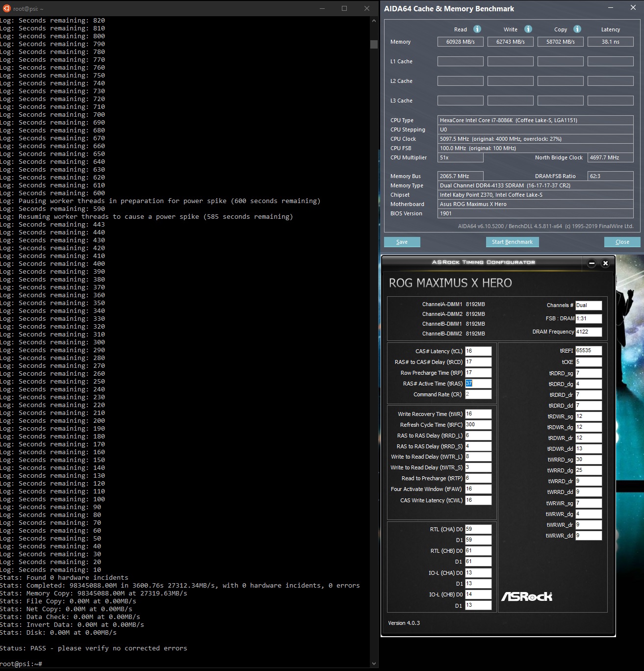This screenshot has height=671, width=644.
Task: Click the tRDRD_sg field
Action: (x=589, y=373)
